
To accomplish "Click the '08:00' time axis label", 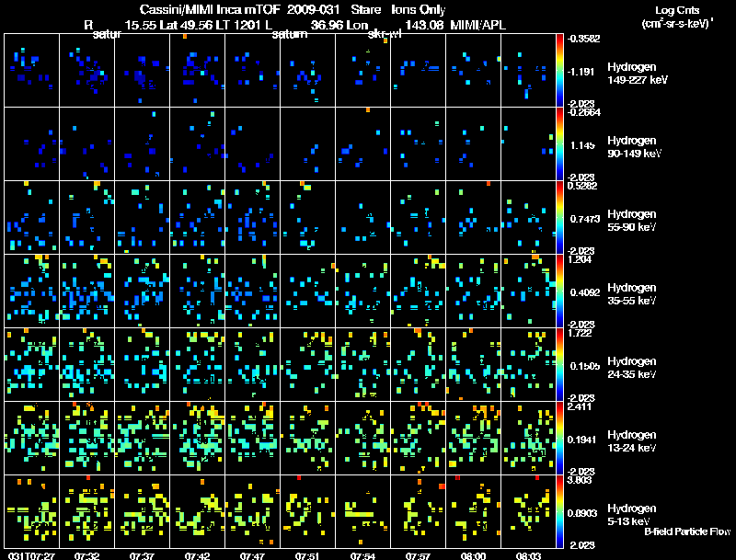I will [473, 555].
